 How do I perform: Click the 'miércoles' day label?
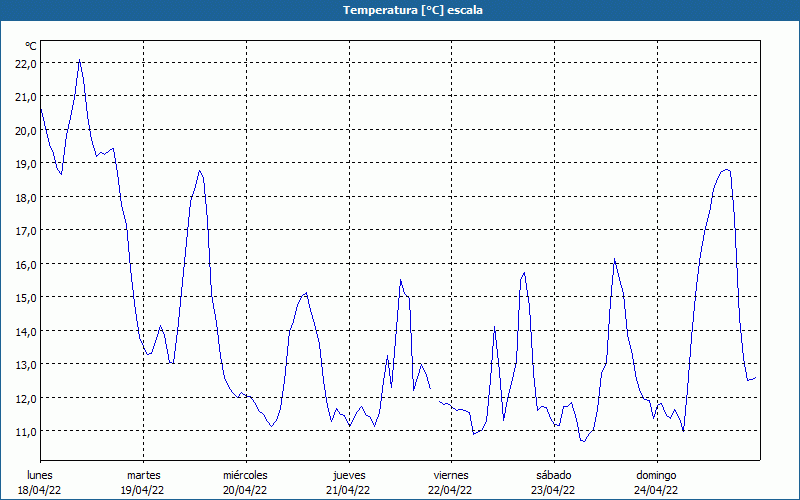pos(245,475)
